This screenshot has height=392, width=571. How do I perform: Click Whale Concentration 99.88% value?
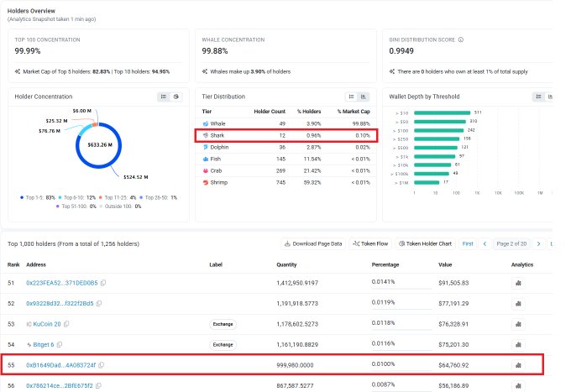pos(215,51)
